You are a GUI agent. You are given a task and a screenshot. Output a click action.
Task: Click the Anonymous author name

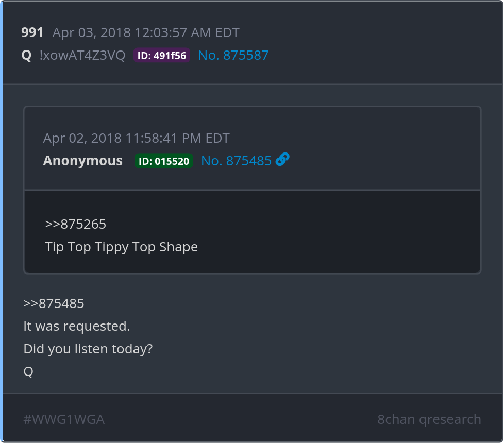[x=83, y=161]
